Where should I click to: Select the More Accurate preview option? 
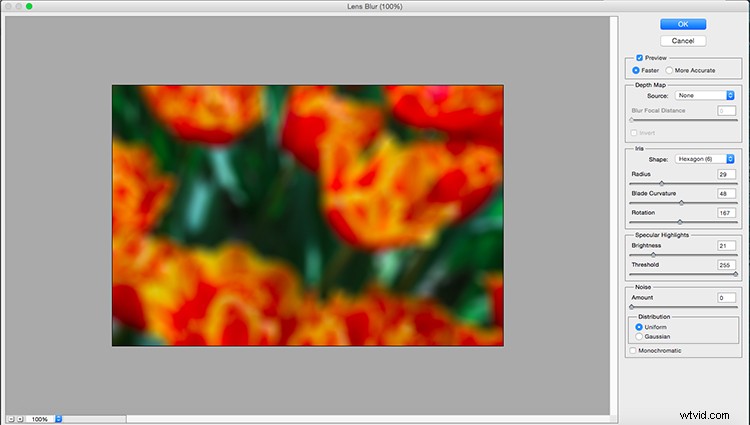click(x=669, y=70)
